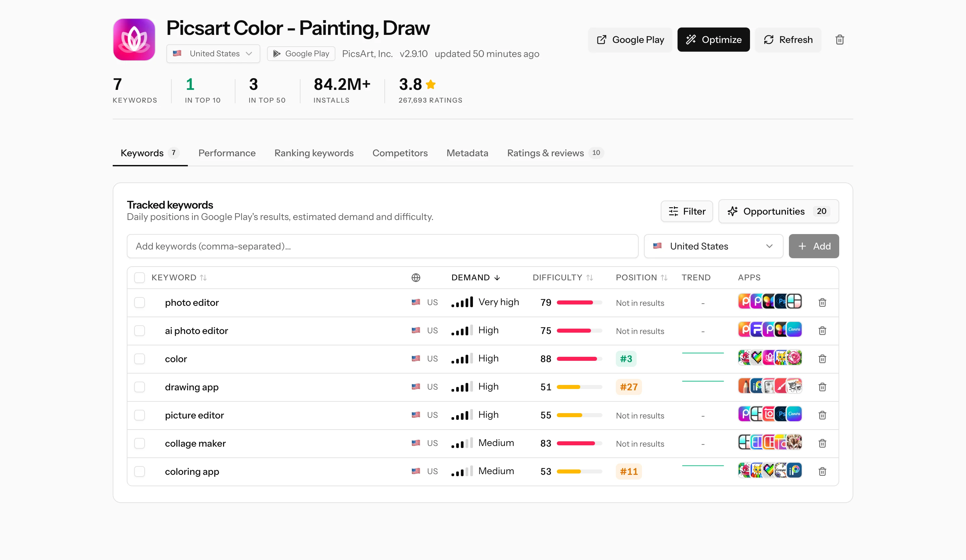Open the Competitors tab
Image resolution: width=966 pixels, height=560 pixels.
(400, 153)
